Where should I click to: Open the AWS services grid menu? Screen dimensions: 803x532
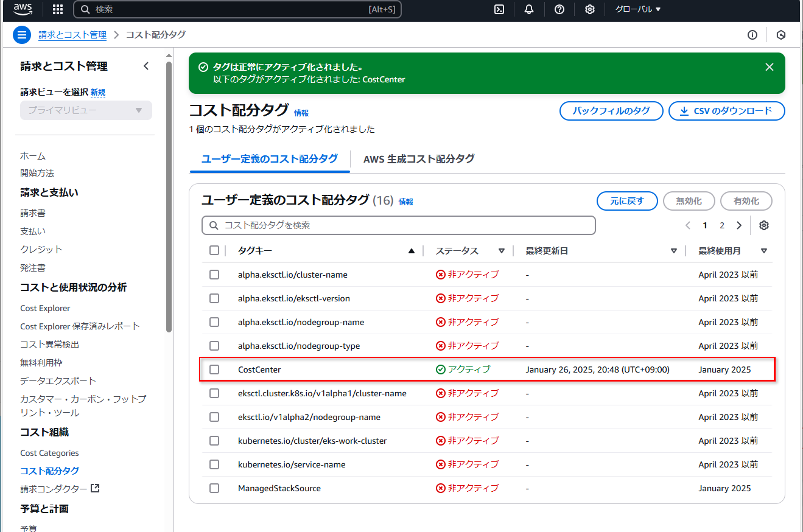58,9
